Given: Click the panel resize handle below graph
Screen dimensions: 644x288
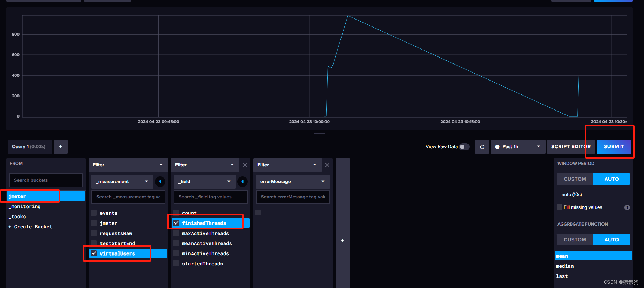Looking at the screenshot, I should pyautogui.click(x=320, y=134).
